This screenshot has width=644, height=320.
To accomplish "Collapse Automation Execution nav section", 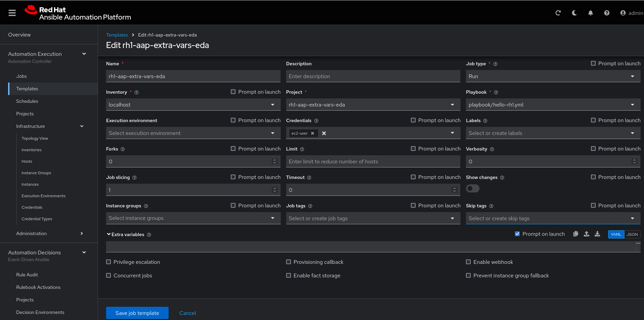I will (84, 54).
